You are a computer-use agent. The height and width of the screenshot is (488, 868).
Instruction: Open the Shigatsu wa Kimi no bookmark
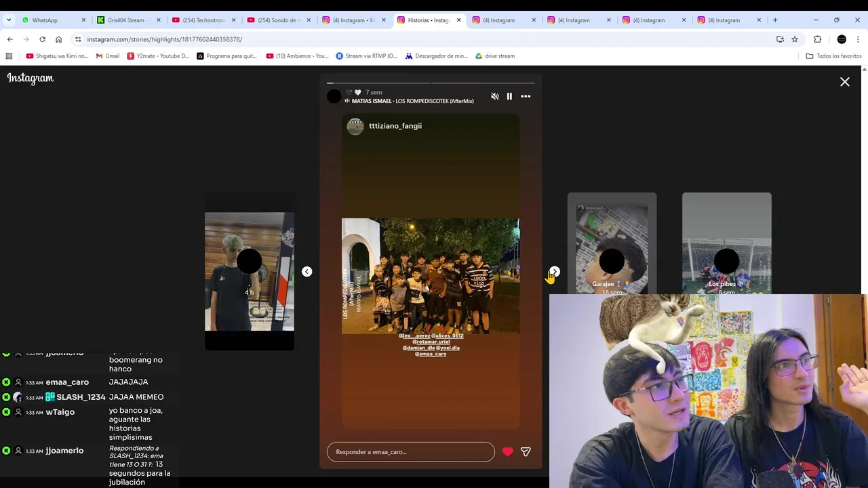coord(57,56)
